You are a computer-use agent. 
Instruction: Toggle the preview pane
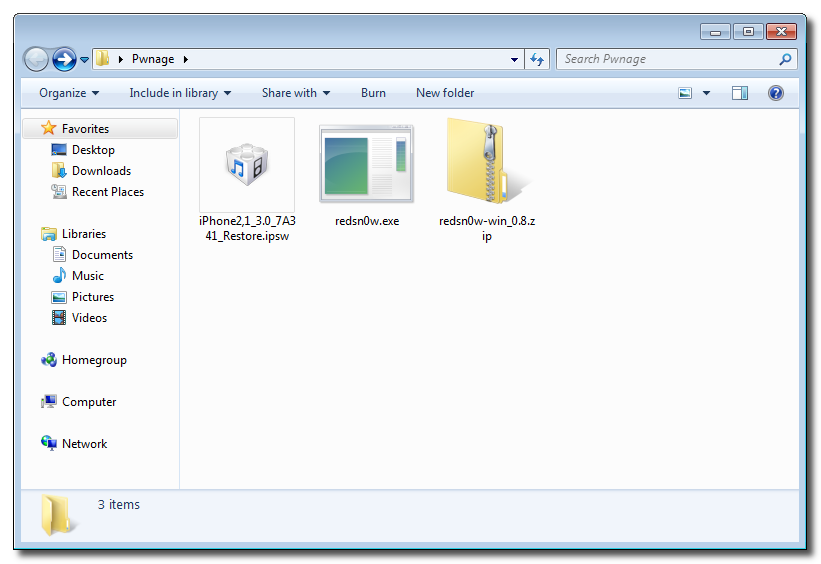click(x=740, y=93)
